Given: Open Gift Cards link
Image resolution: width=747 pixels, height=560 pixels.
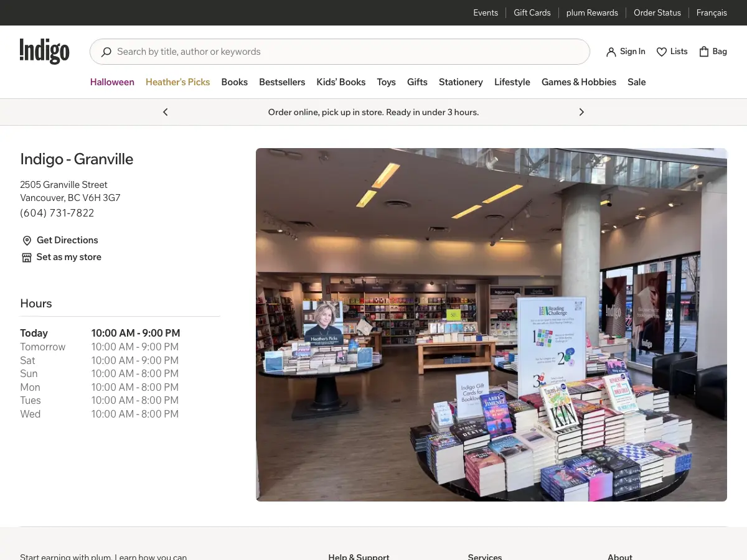Looking at the screenshot, I should pyautogui.click(x=532, y=12).
